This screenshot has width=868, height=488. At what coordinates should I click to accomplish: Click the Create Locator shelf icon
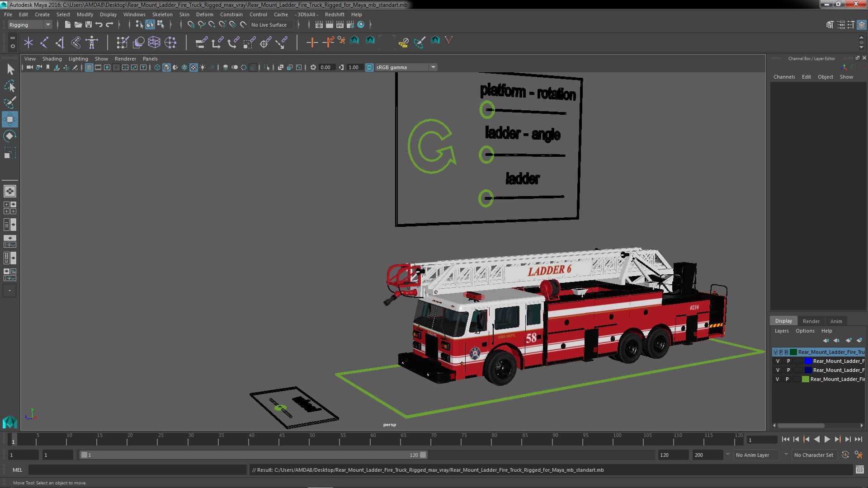coord(28,42)
